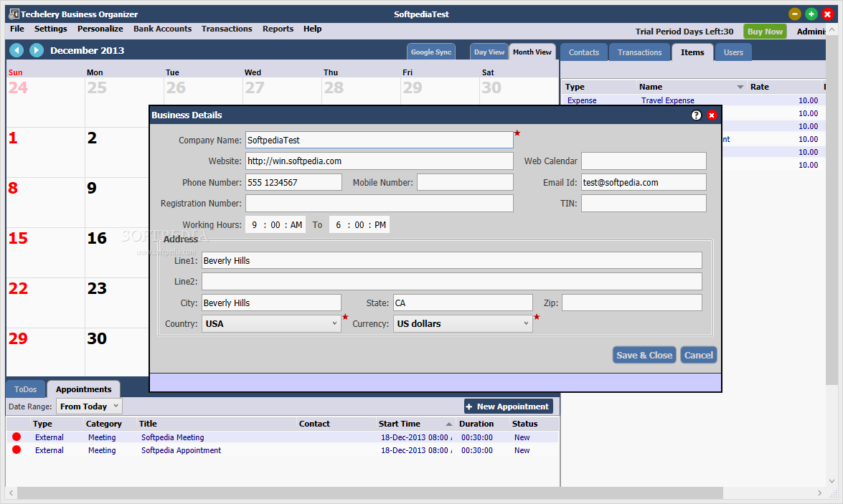The image size is (843, 504).
Task: Click the Type column header in appointments
Action: pos(42,424)
